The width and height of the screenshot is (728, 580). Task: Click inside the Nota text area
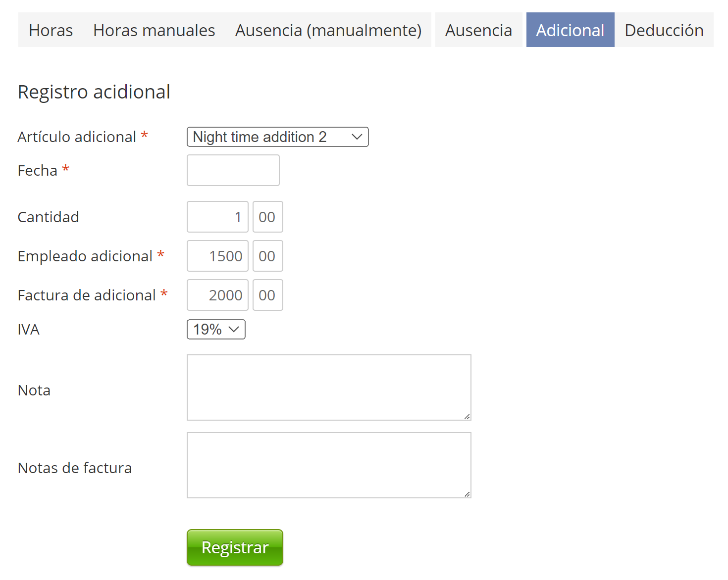pyautogui.click(x=329, y=387)
